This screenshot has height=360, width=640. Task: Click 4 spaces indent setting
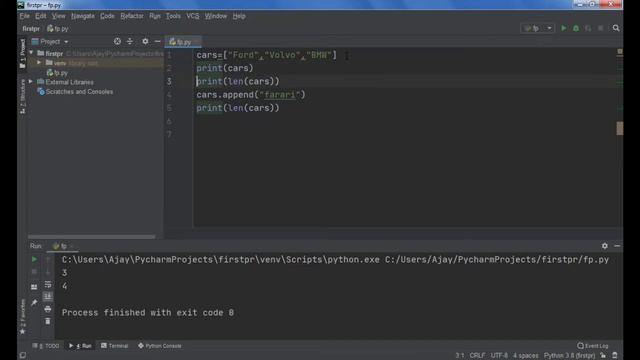click(526, 356)
